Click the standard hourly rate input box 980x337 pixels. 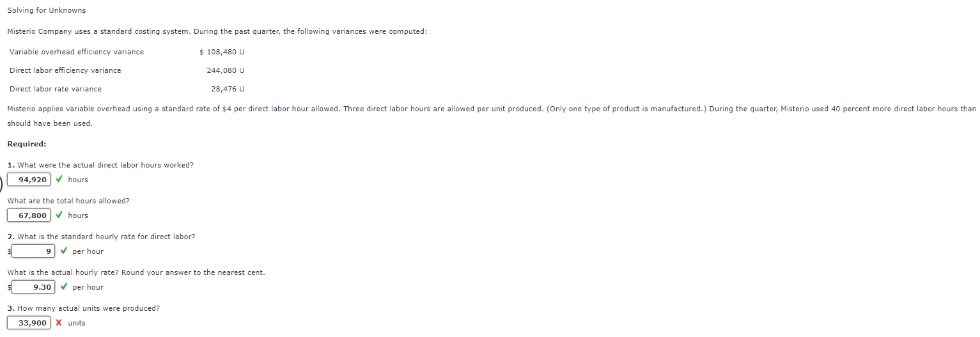(x=33, y=251)
